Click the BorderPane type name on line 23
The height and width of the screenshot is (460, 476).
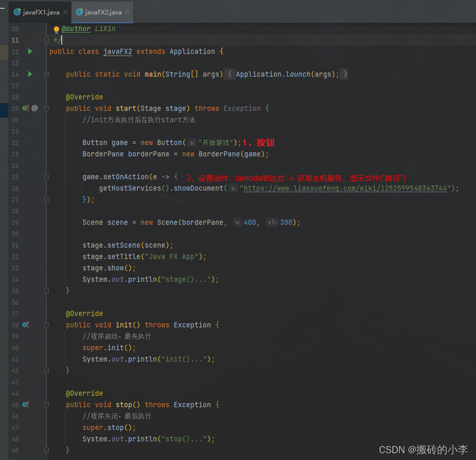pos(103,154)
